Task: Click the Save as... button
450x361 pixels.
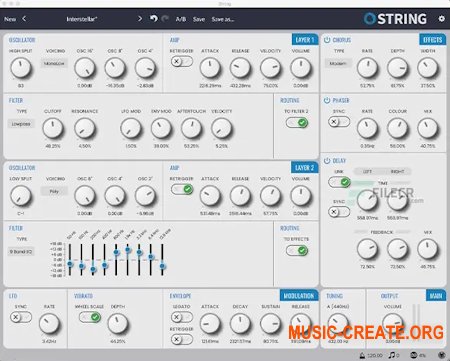Action: (x=223, y=19)
